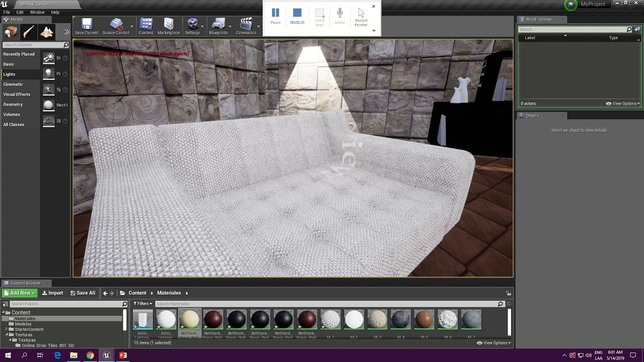Viewport: 644px width, 362px height.
Task: Open the Marketplace from the toolbar
Action: pyautogui.click(x=169, y=27)
